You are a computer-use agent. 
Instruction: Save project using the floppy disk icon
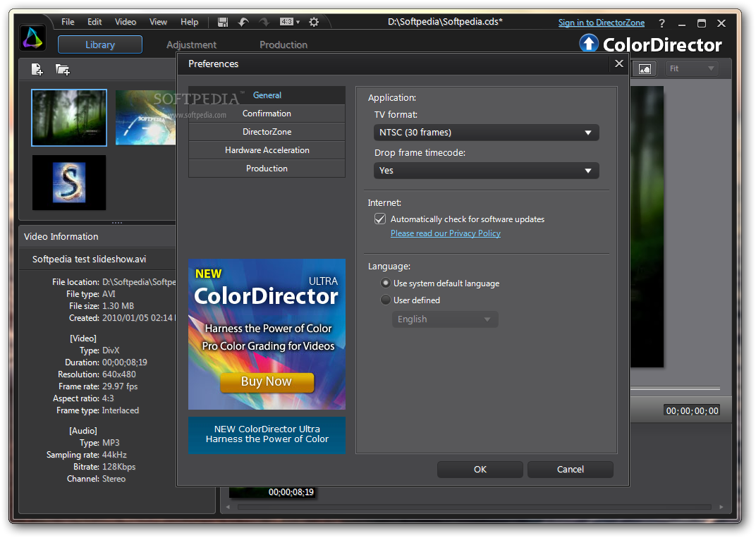[223, 22]
